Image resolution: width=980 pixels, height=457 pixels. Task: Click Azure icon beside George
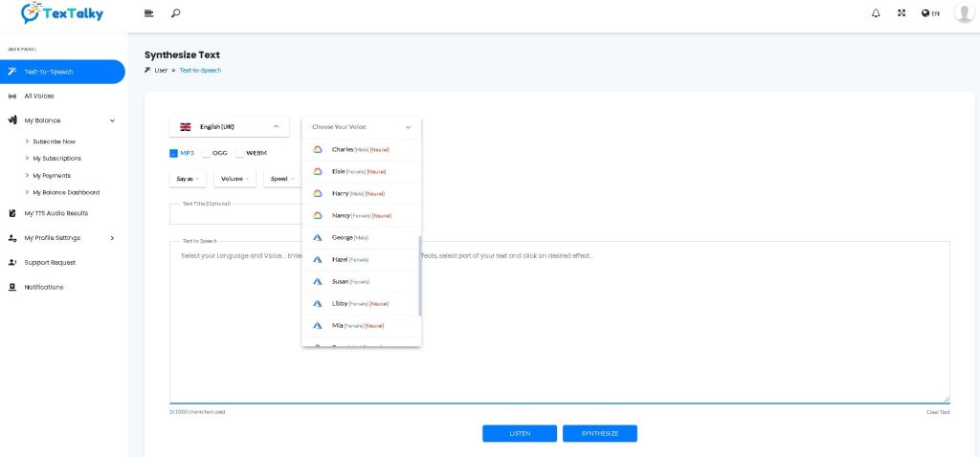pyautogui.click(x=318, y=238)
